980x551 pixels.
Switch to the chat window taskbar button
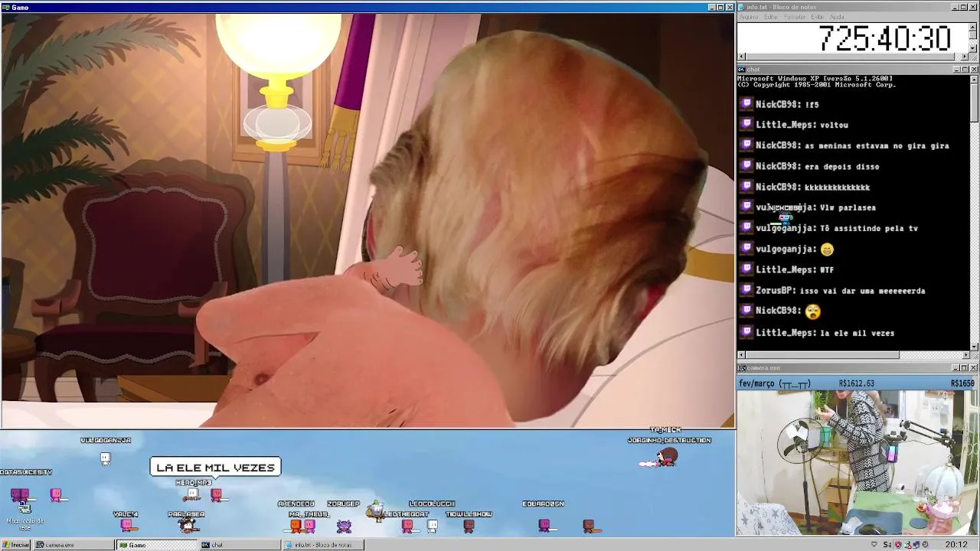point(239,545)
